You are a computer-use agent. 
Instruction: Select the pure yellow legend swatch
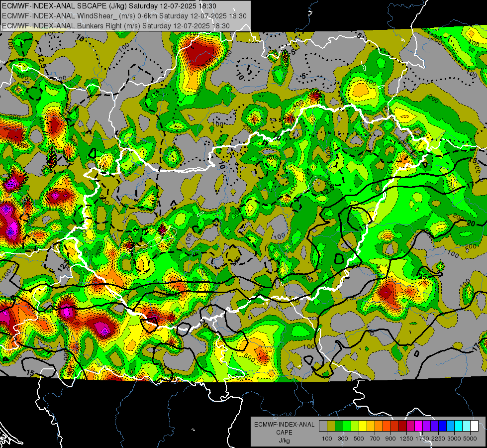[363, 426]
